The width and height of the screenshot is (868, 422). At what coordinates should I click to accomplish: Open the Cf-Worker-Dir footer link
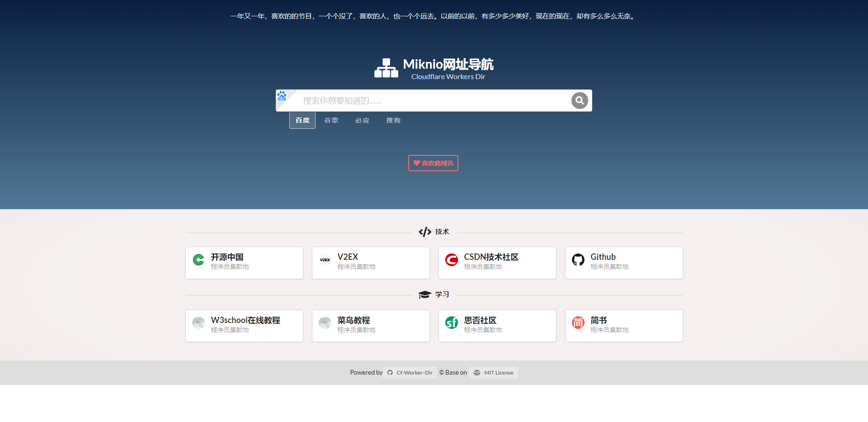click(413, 372)
